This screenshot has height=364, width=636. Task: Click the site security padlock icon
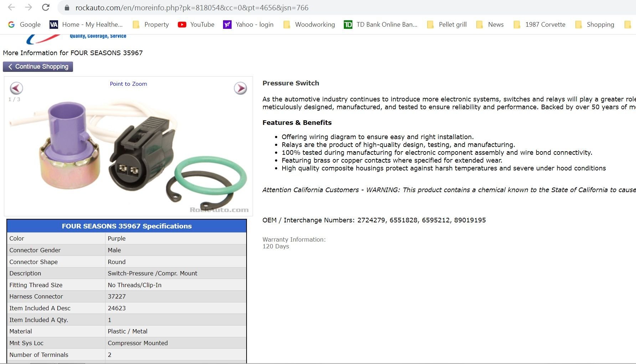click(x=66, y=7)
